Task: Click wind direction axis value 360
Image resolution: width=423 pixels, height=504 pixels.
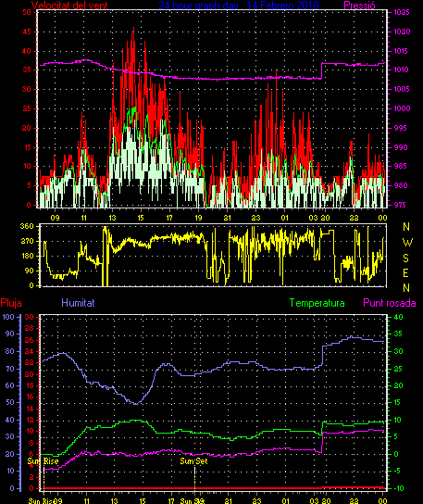Action: (x=27, y=226)
